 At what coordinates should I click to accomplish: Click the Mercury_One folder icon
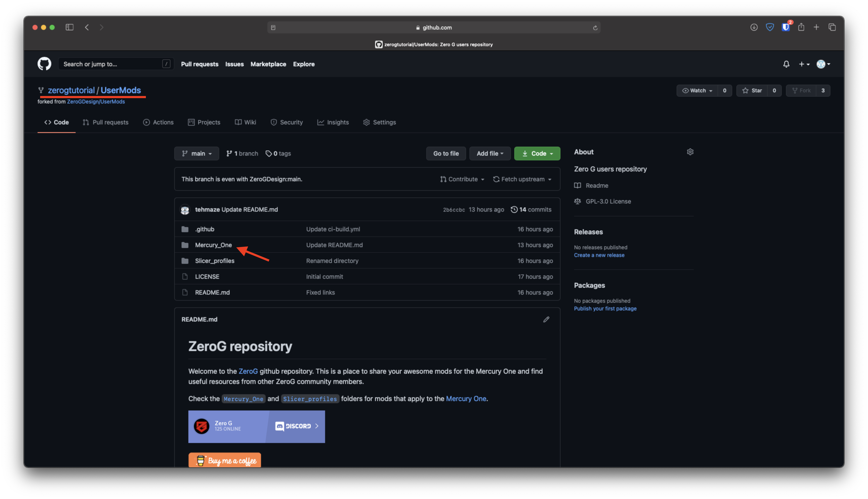coord(185,245)
